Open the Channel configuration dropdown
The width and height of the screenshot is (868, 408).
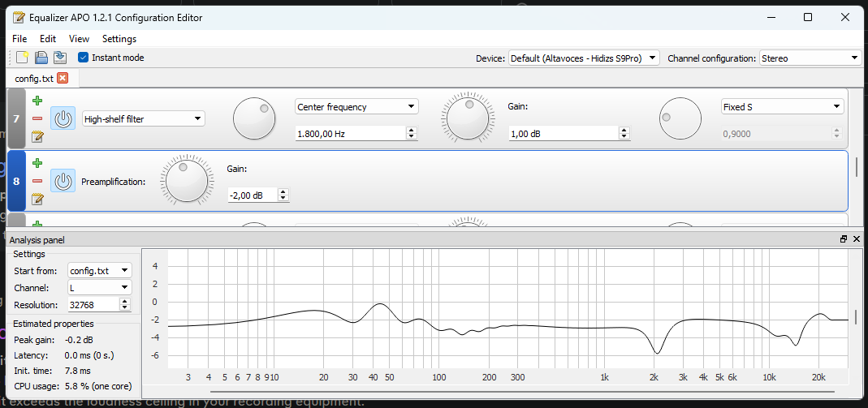point(810,58)
